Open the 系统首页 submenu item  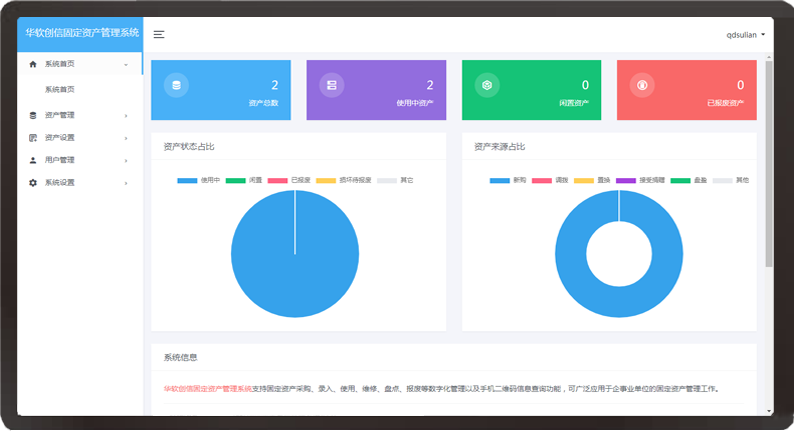click(59, 90)
